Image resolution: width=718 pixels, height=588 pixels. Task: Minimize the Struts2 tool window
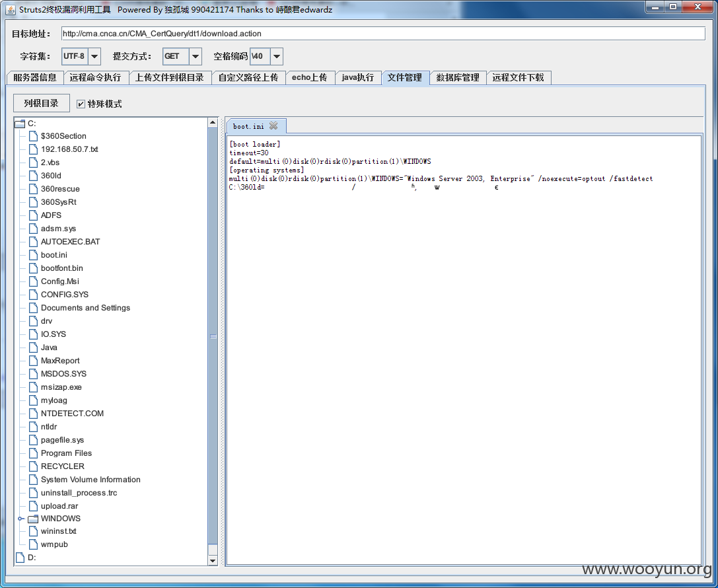click(656, 7)
